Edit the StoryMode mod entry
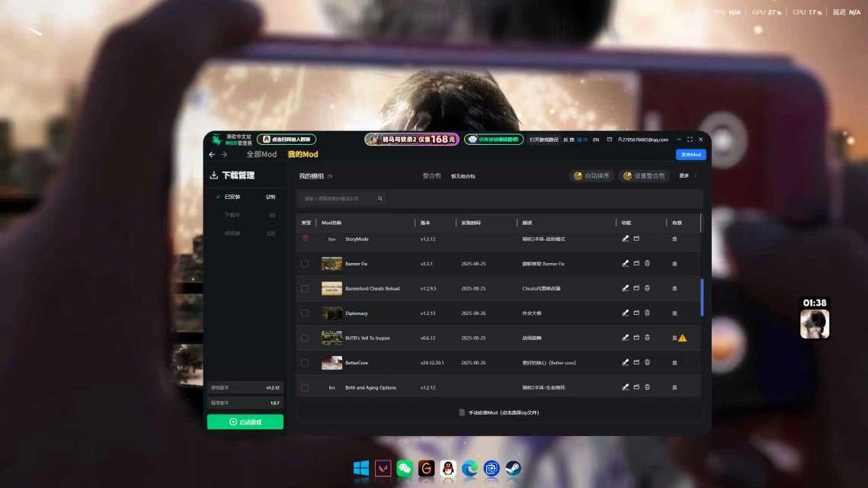Image resolution: width=868 pixels, height=488 pixels. point(626,239)
